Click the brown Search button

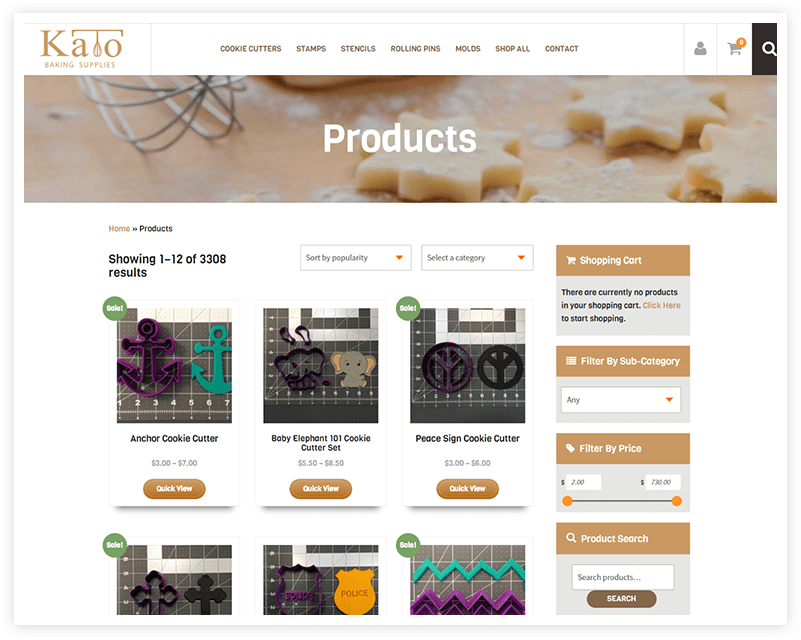[621, 599]
